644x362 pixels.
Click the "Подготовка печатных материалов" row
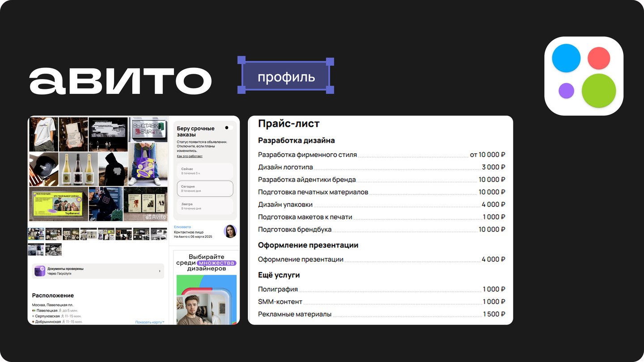click(382, 192)
